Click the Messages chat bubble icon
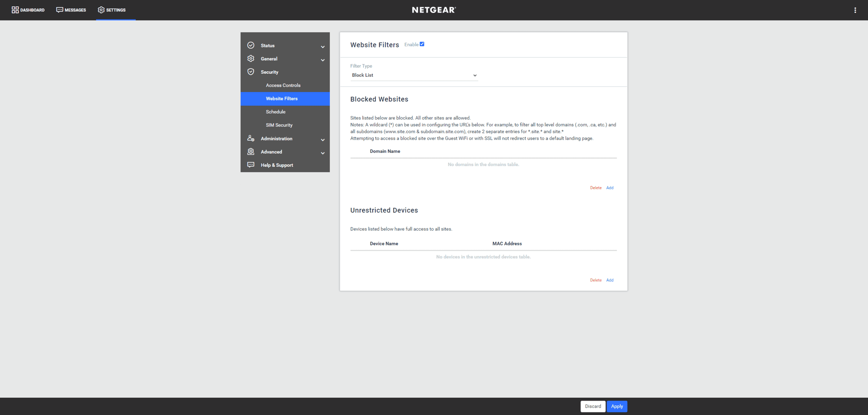 pos(59,10)
